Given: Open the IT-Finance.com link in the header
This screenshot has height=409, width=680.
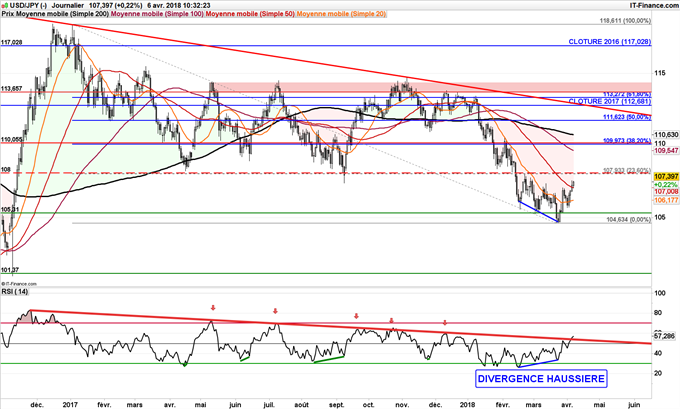Looking at the screenshot, I should coord(654,5).
